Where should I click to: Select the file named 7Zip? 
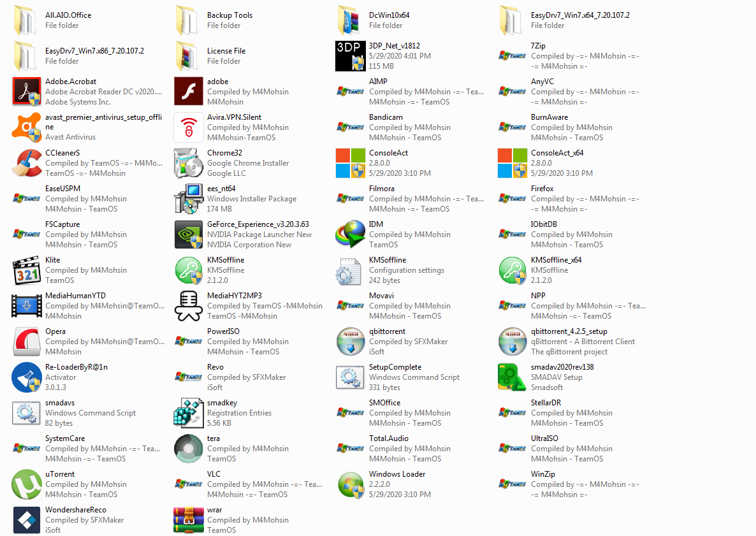(538, 46)
